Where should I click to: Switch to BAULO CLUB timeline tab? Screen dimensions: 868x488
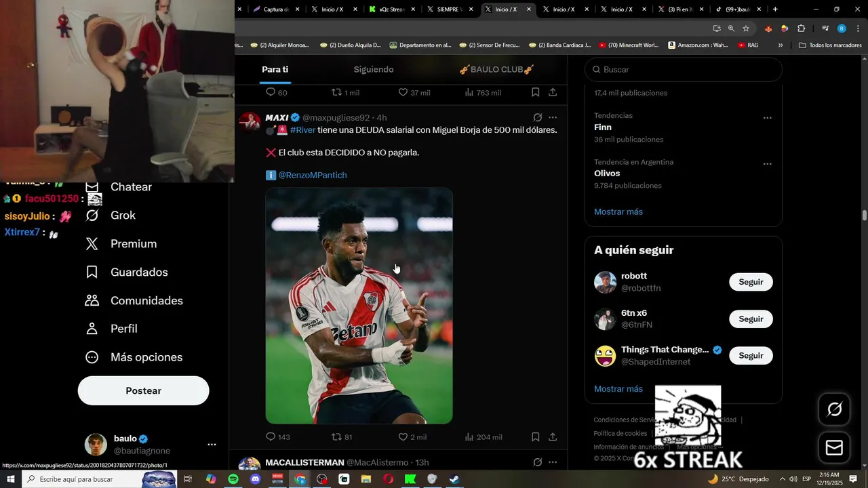coord(496,70)
